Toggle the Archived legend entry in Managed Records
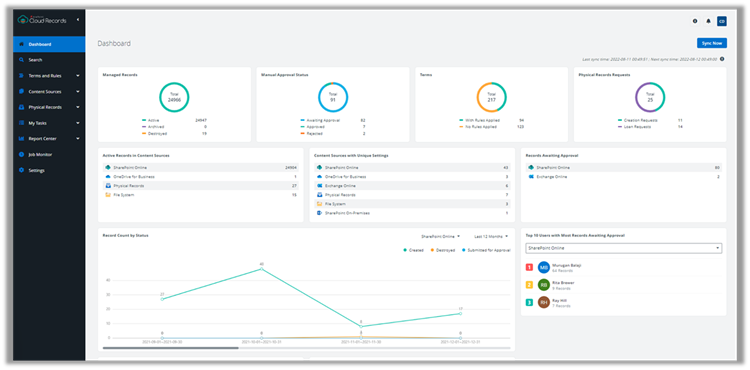Screen dimensions: 750x370 pyautogui.click(x=153, y=127)
